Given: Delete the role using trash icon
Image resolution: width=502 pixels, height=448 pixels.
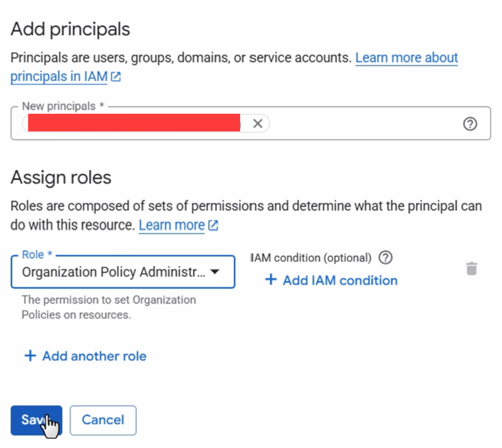Looking at the screenshot, I should 471,269.
